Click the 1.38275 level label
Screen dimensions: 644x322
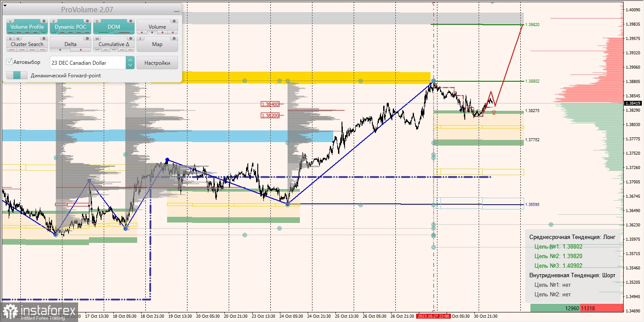point(532,111)
